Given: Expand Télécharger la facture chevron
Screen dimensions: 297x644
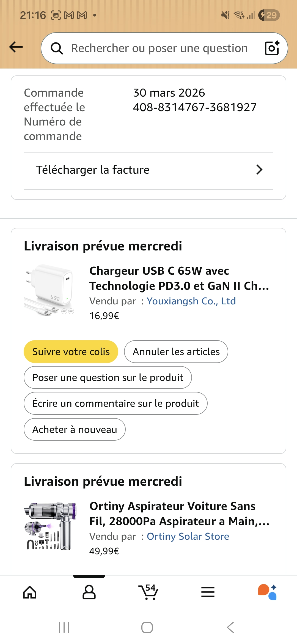Looking at the screenshot, I should coord(259,170).
